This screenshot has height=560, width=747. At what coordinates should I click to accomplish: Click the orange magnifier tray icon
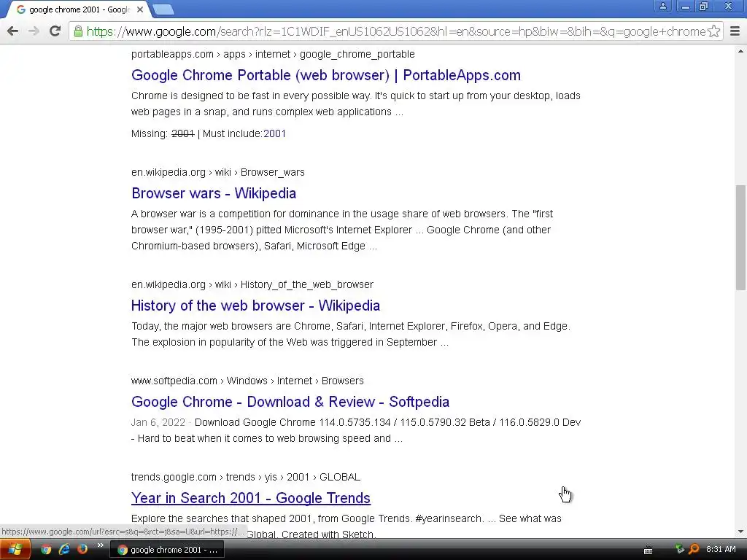[694, 550]
